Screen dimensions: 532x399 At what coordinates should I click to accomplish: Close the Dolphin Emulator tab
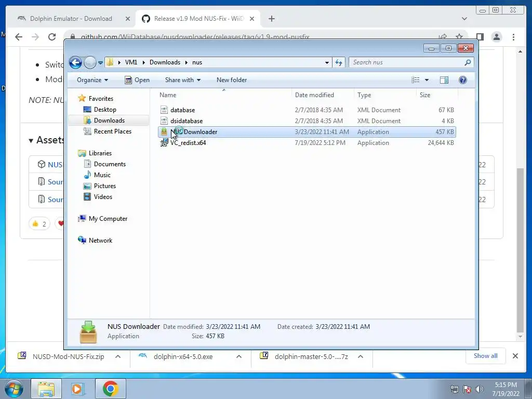coord(128,19)
